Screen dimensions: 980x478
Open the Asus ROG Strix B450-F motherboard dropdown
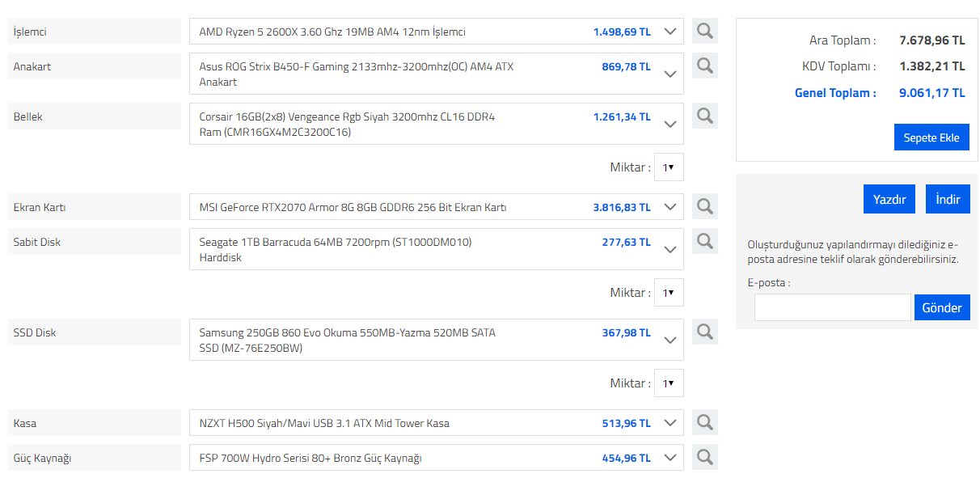click(x=437, y=74)
